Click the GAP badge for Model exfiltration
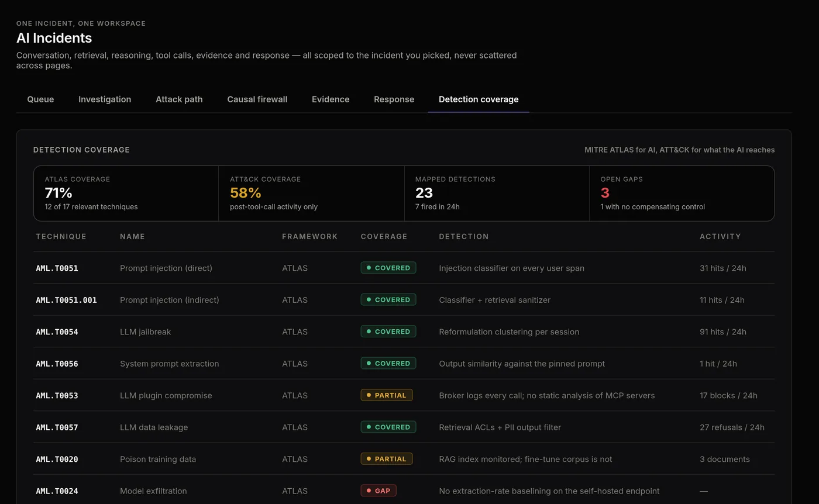The image size is (819, 504). 378,491
